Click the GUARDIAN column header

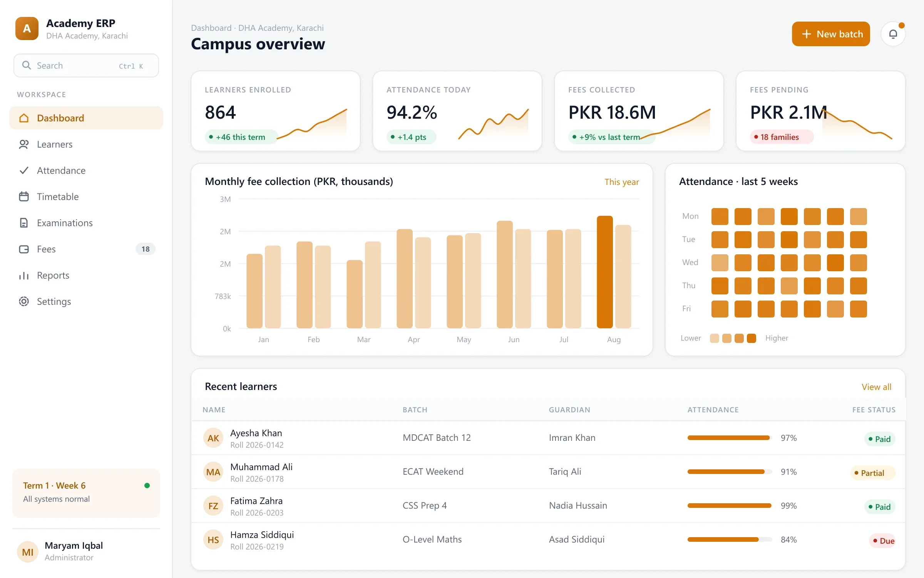pos(569,410)
